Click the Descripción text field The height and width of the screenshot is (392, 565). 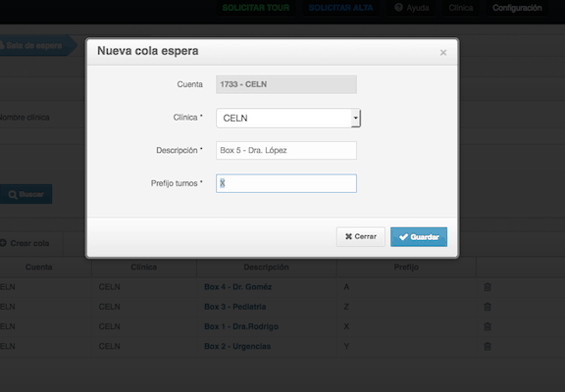pos(286,151)
